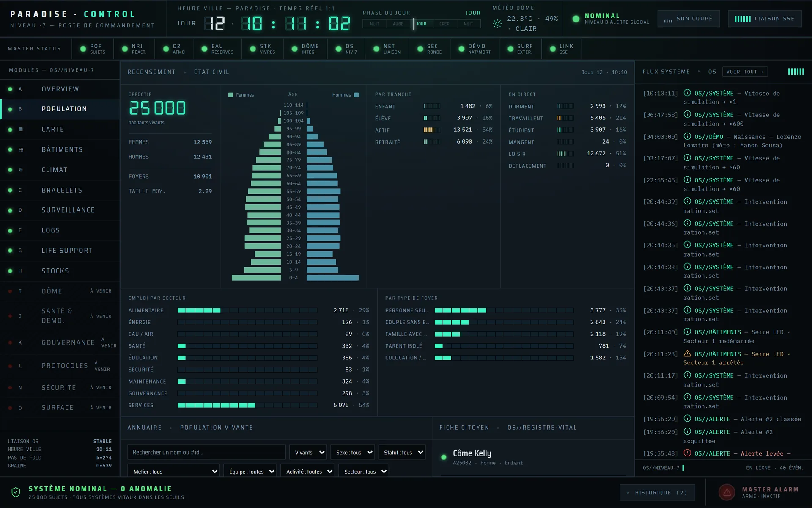This screenshot has height=508, width=812.
Task: Click the red Master Alarm triangle icon
Action: coord(727,492)
